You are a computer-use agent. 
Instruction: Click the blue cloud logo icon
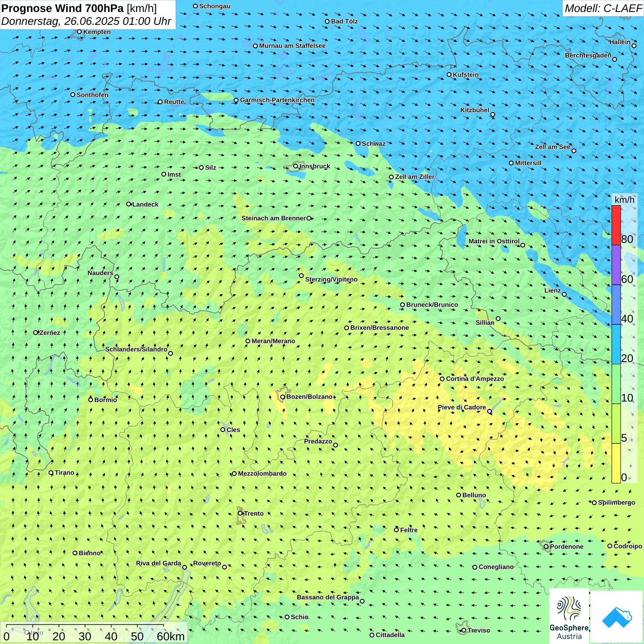(x=616, y=616)
